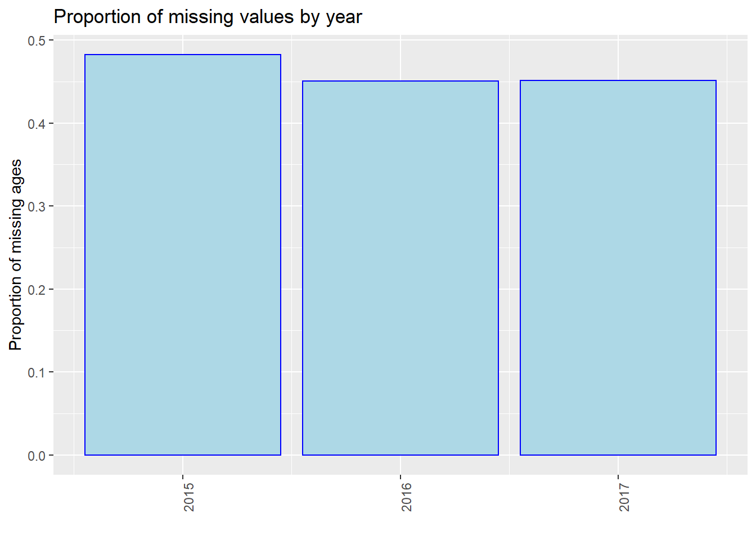Viewport: 756px width, 540px height.
Task: Click the word 'year' in the title
Action: pos(344,18)
